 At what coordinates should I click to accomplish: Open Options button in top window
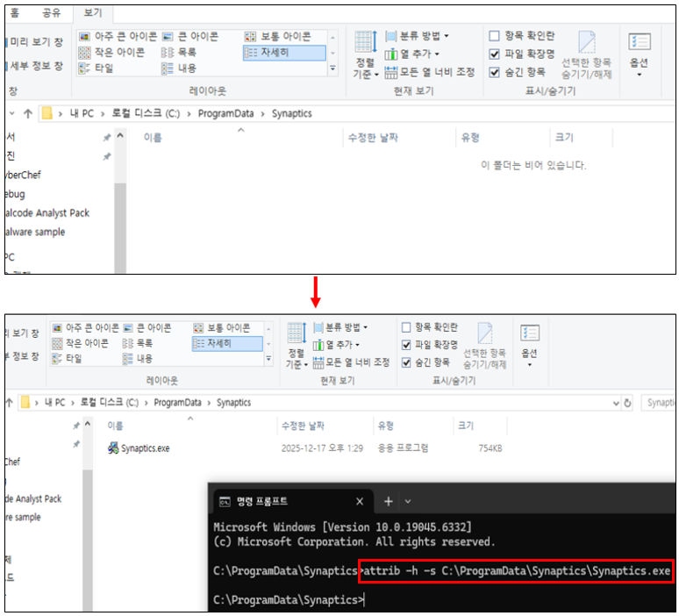(640, 55)
